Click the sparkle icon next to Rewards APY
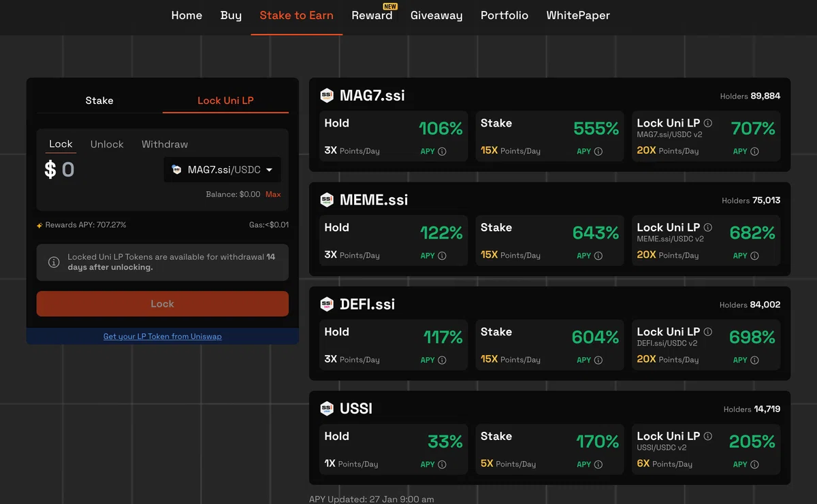The height and width of the screenshot is (504, 817). 39,225
